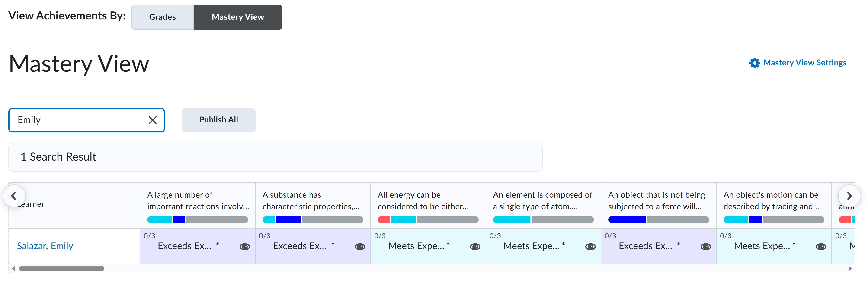
Task: Toggle the eye in the object's motion cell
Action: 820,246
